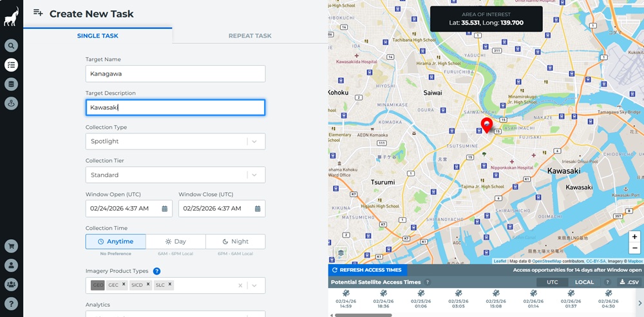The image size is (644, 317).
Task: Click the database stack sidebar icon
Action: click(11, 84)
